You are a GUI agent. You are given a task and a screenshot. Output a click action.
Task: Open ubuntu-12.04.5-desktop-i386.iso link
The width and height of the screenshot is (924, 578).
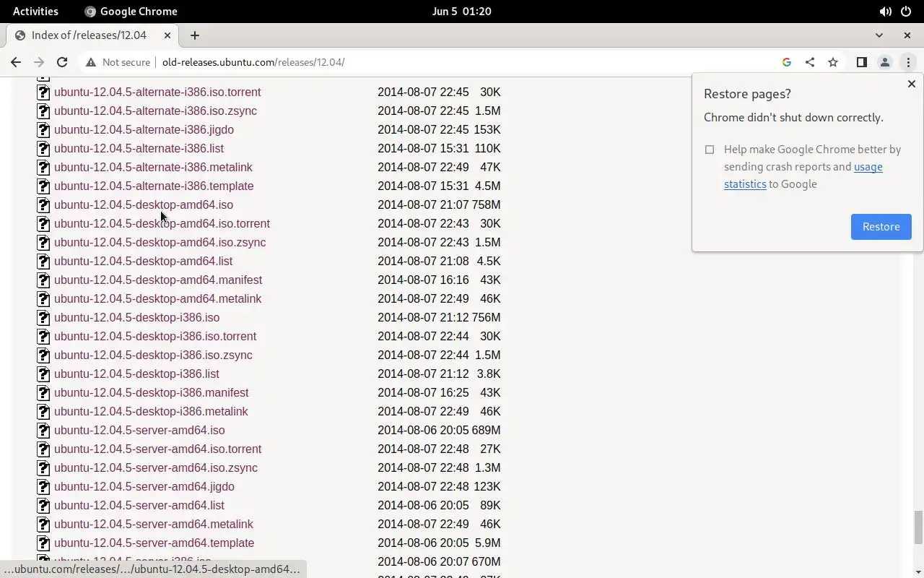tap(136, 317)
